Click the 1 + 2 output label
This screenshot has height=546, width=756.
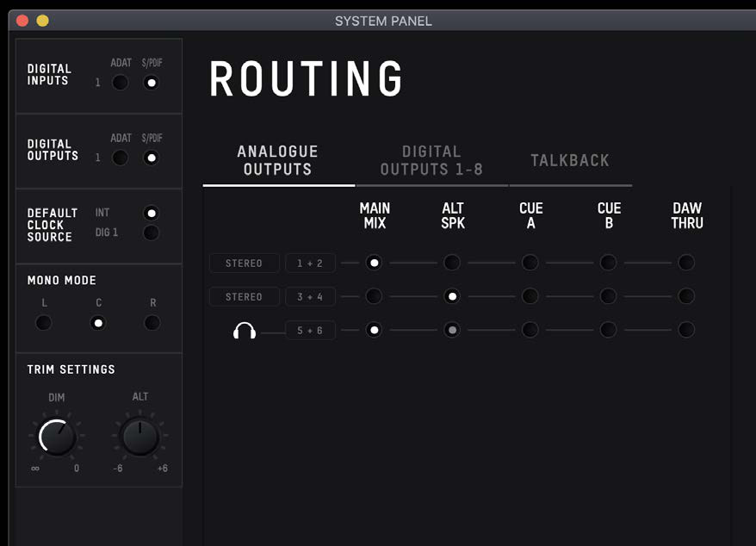tap(310, 264)
